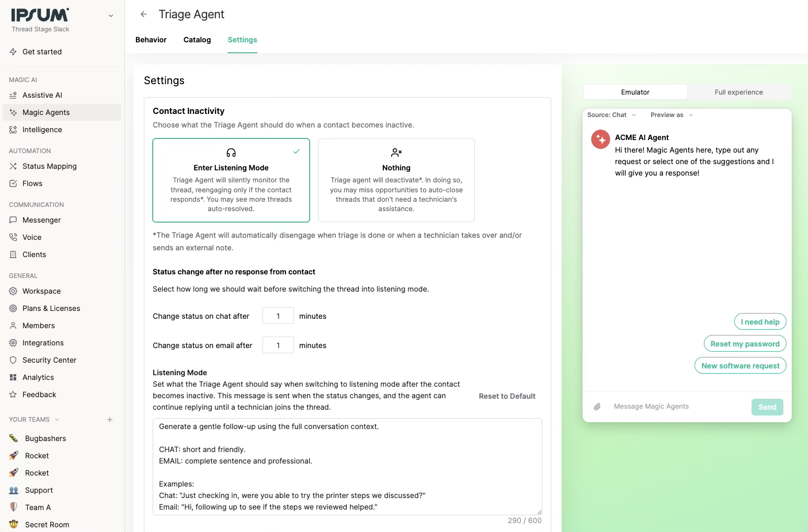Go to Magic Agents in sidebar
Screen dimensions: 808x532
click(x=62, y=112)
